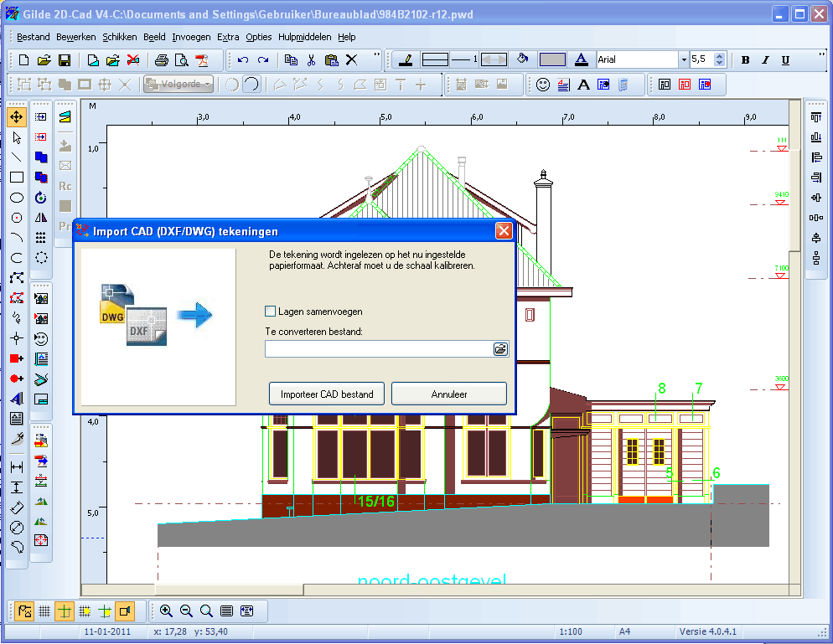Open print preview with the magnifier page icon
This screenshot has height=644, width=833.
point(182,60)
